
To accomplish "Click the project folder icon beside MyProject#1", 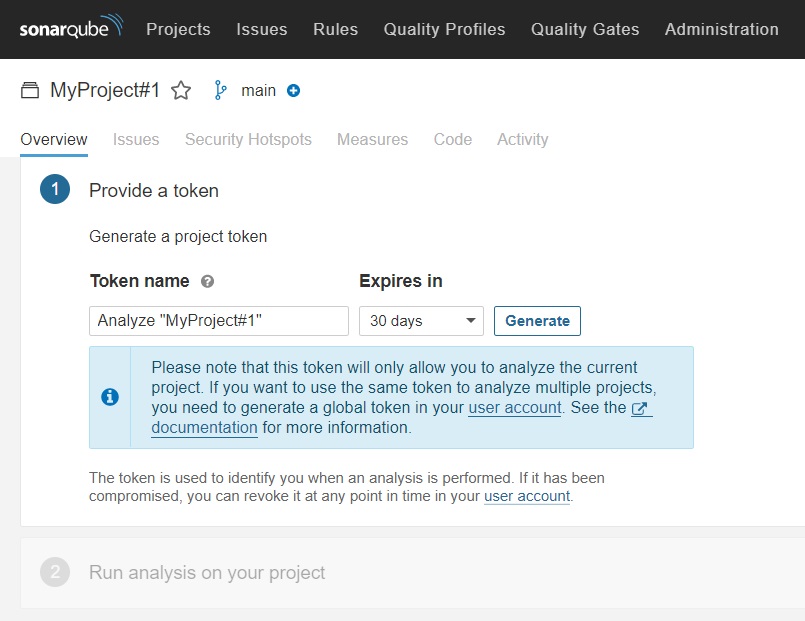I will (x=30, y=90).
